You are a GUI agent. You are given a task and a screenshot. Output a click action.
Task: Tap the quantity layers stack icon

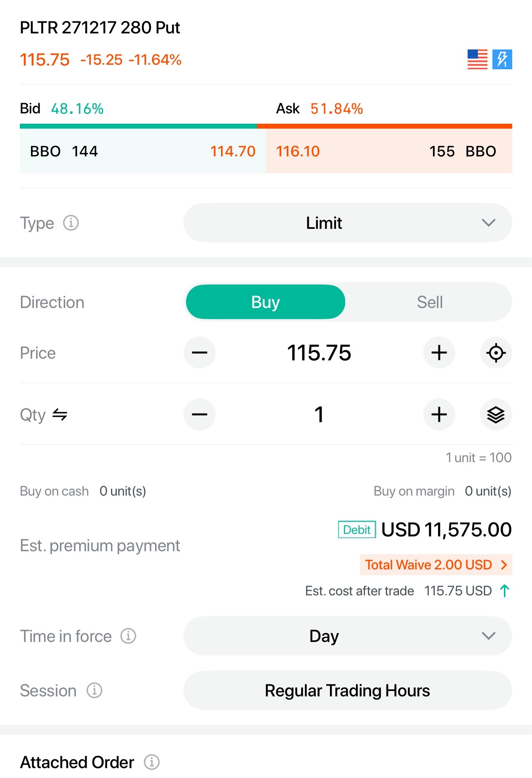pyautogui.click(x=496, y=415)
